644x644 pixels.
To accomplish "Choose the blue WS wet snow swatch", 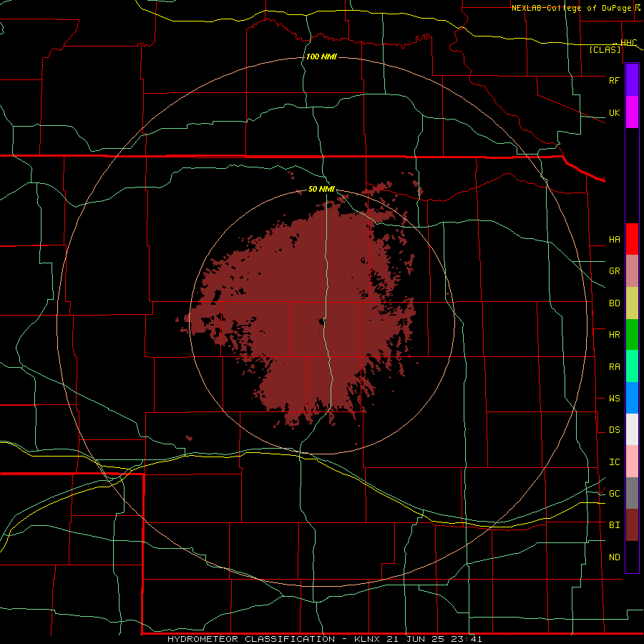I will click(x=632, y=398).
